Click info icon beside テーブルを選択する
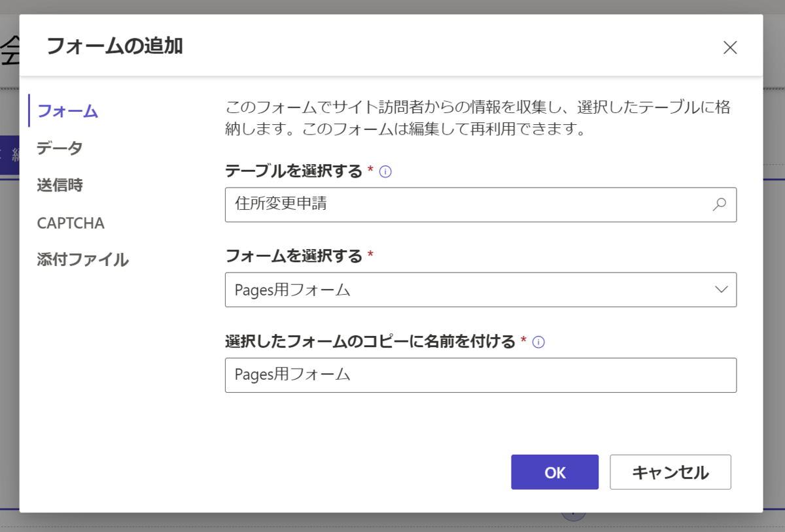785x532 pixels. click(x=385, y=172)
